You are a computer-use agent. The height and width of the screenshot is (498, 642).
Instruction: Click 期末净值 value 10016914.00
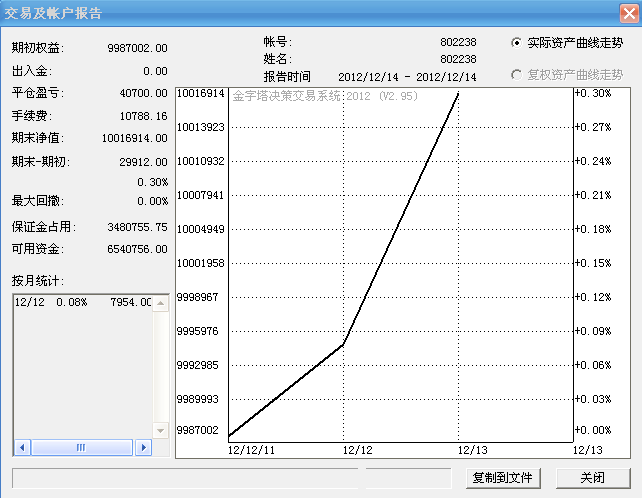(134, 138)
